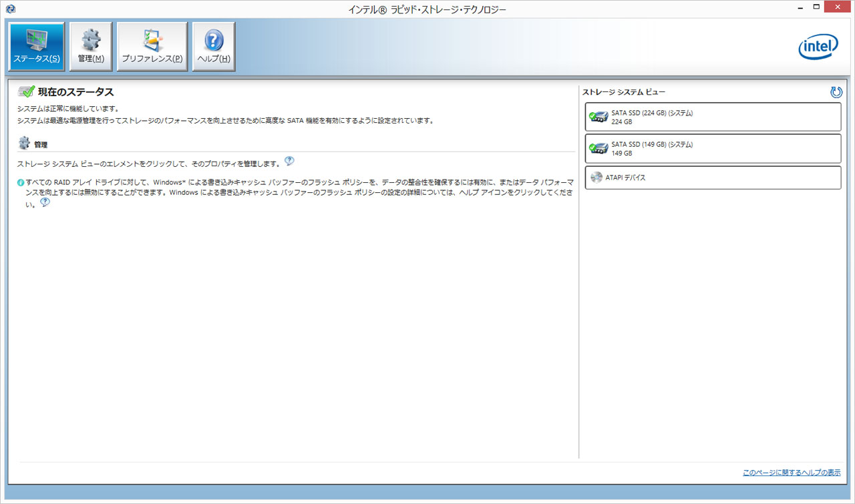
Task: Click the 149 GB capacity text
Action: click(622, 154)
